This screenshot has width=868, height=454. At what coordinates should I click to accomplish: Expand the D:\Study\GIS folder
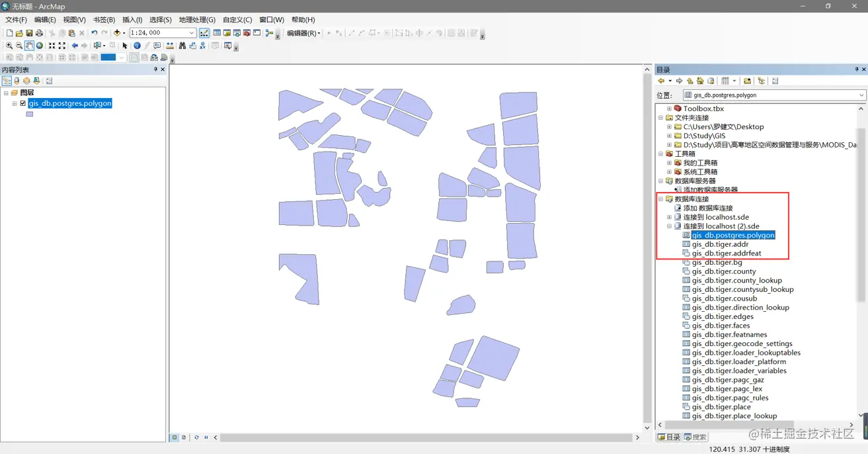[669, 136]
